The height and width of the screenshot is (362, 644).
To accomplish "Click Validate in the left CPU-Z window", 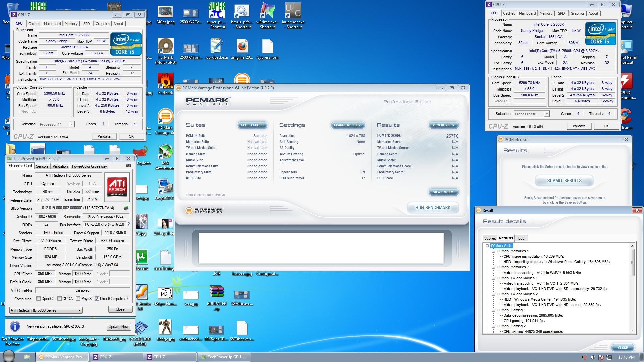I will (104, 136).
